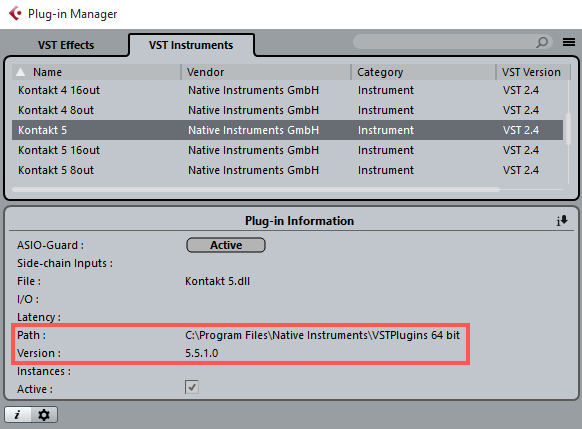
Task: Click the Kontakt 5.dll file value
Action: 218,281
